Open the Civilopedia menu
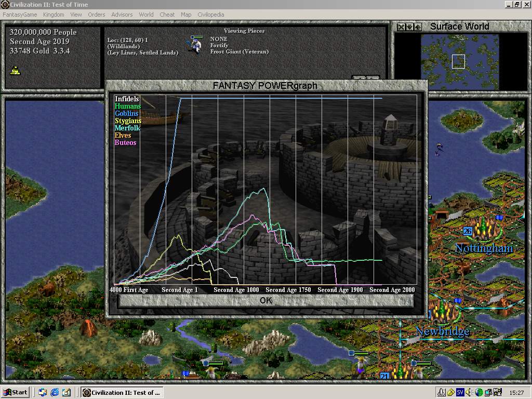 211,15
